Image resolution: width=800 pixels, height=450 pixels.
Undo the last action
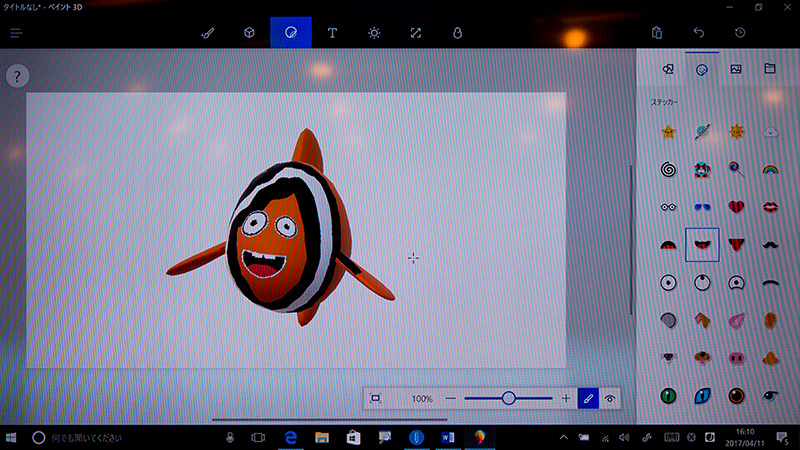698,33
